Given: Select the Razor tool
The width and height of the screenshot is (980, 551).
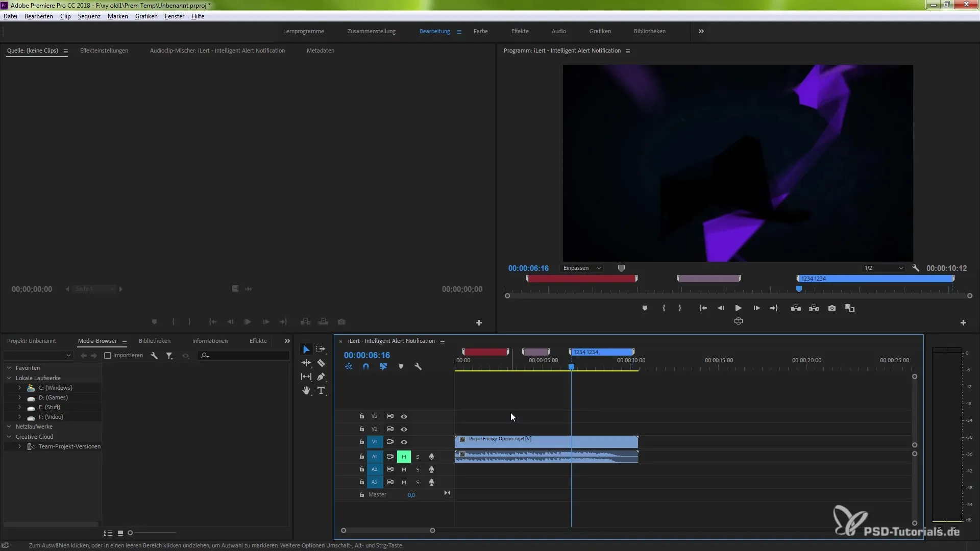Looking at the screenshot, I should [321, 363].
